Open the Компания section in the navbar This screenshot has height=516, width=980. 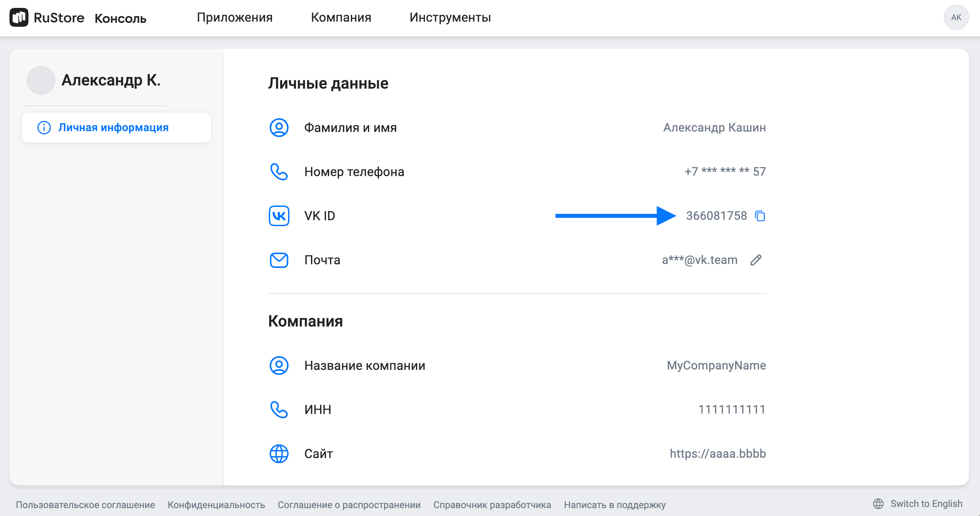pyautogui.click(x=341, y=17)
